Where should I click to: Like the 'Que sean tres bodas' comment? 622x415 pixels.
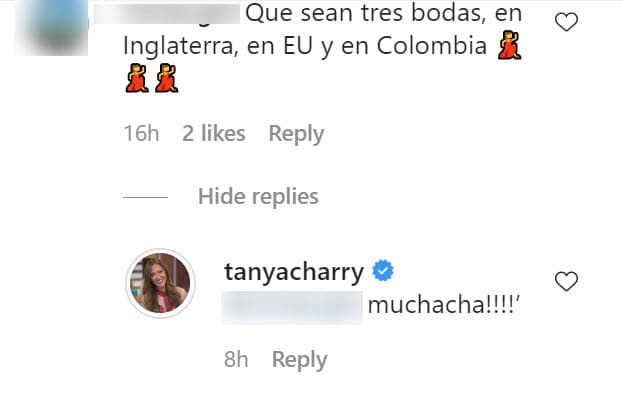[x=566, y=22]
